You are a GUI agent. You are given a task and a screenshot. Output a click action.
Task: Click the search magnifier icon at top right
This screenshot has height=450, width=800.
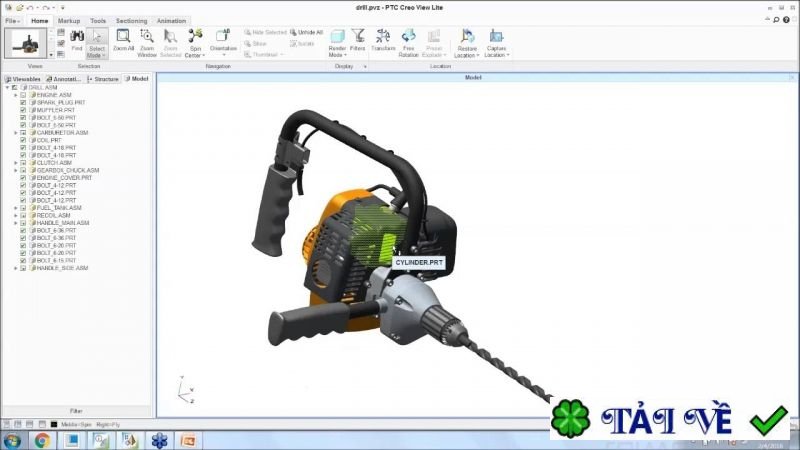pyautogui.click(x=776, y=20)
